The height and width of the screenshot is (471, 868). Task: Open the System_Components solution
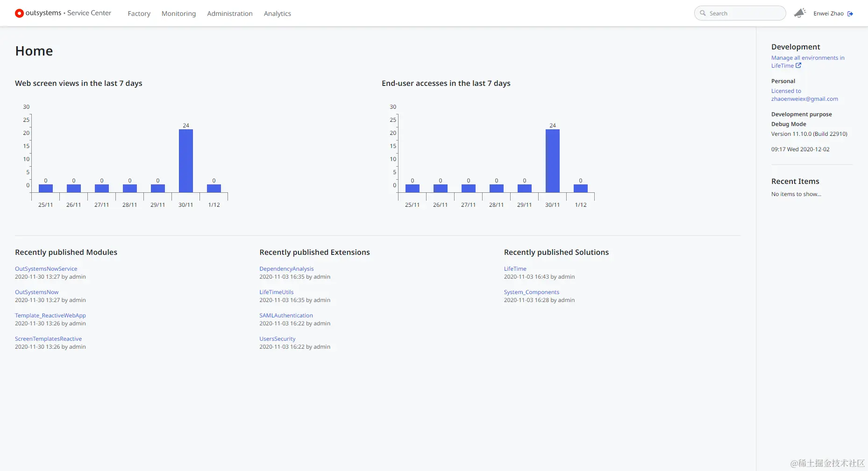click(x=532, y=292)
